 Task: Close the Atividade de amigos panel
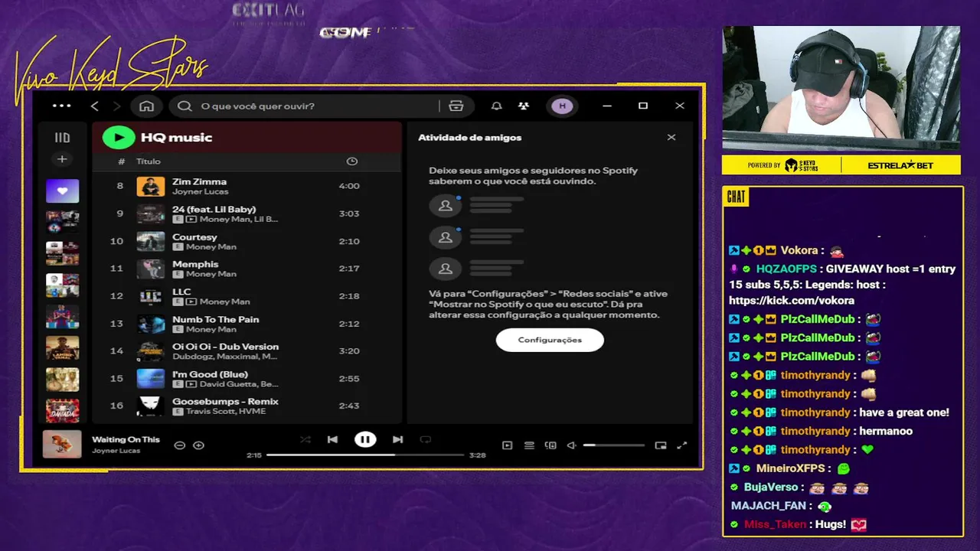point(671,138)
